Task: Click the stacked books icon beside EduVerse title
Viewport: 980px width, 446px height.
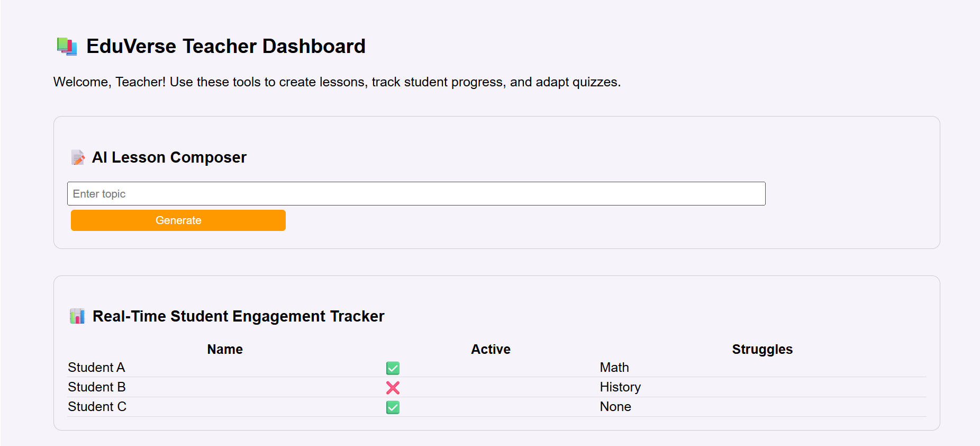Action: pyautogui.click(x=67, y=47)
